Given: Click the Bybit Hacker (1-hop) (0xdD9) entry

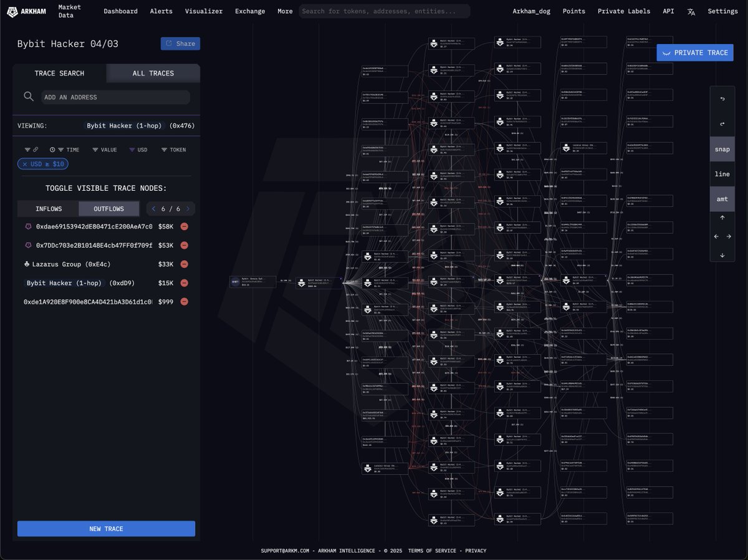Looking at the screenshot, I should click(79, 283).
